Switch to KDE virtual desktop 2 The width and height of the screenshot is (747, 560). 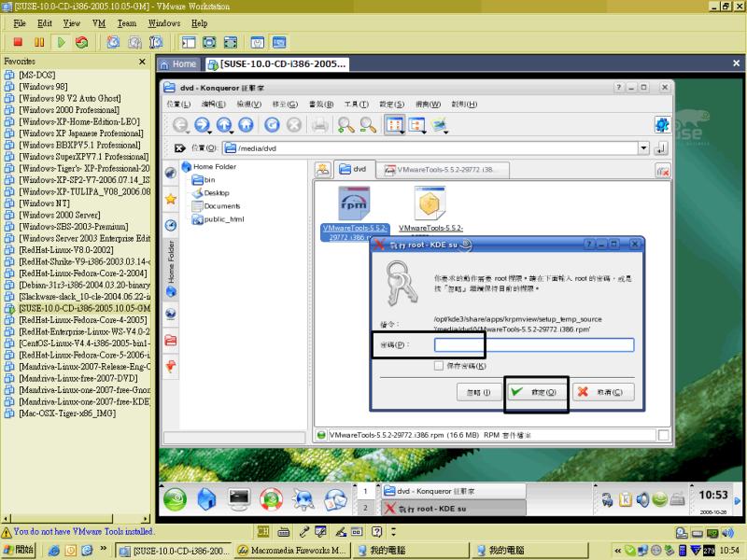[x=365, y=508]
